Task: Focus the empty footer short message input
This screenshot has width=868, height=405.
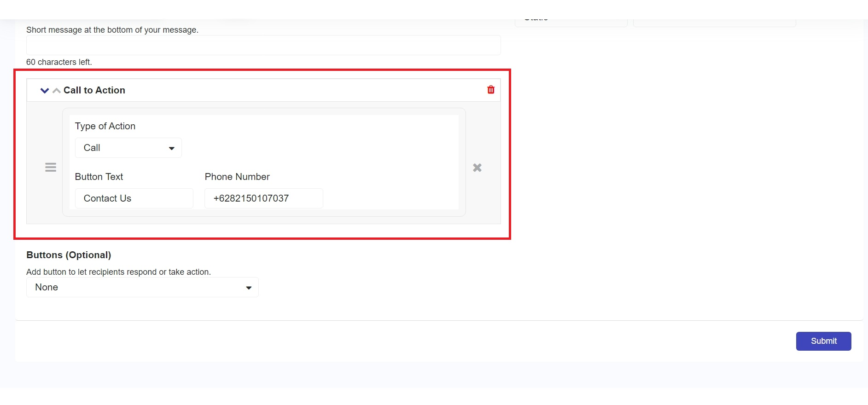Action: (263, 45)
